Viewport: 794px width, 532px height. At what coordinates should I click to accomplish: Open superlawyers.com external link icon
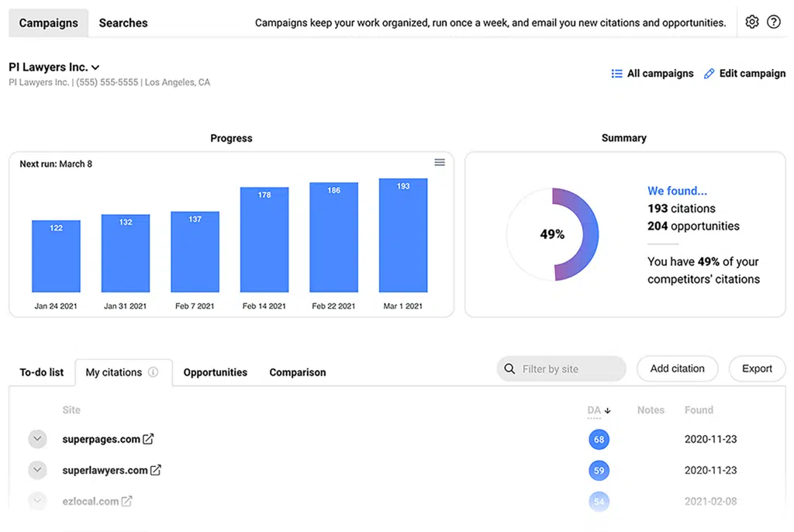[x=156, y=470]
